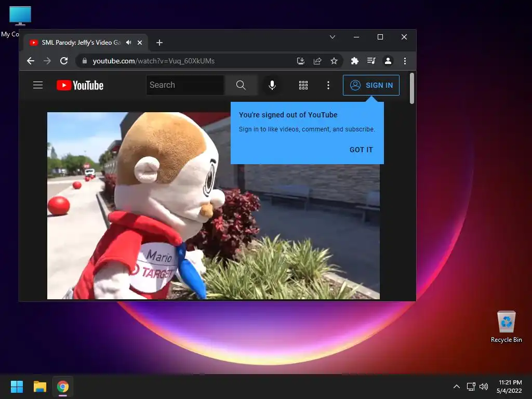Click the address bar URL

point(154,61)
